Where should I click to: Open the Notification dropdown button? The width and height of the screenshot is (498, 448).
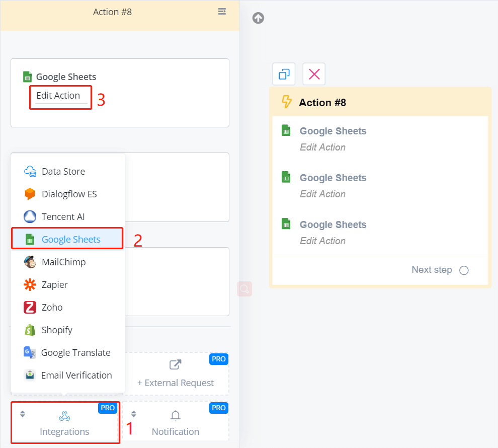[175, 422]
